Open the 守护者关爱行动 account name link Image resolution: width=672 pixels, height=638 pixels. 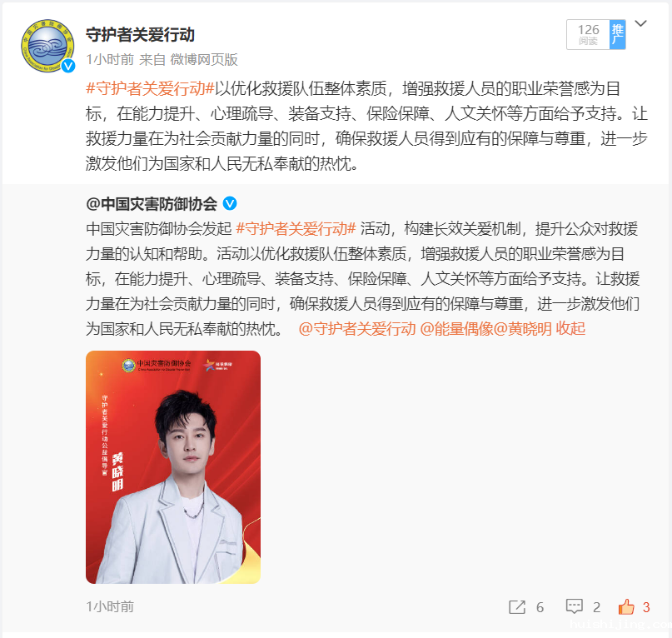click(x=140, y=35)
